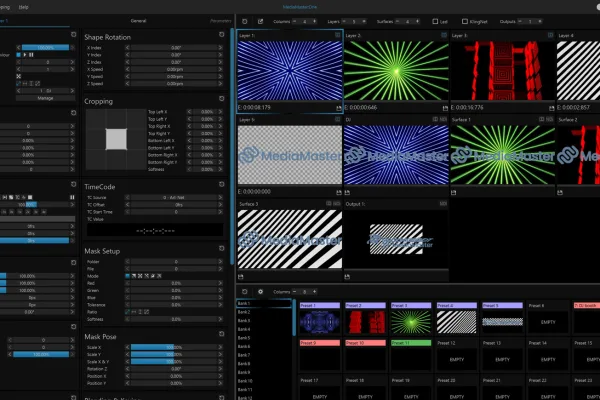This screenshot has width=600, height=400.
Task: Switch to the General tab
Action: pyautogui.click(x=138, y=21)
